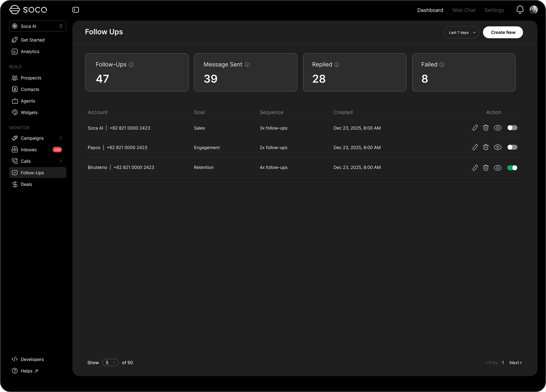Screen dimensions: 546x392
Task: Click the info icon beside Message Sent
Action: [x=247, y=65]
